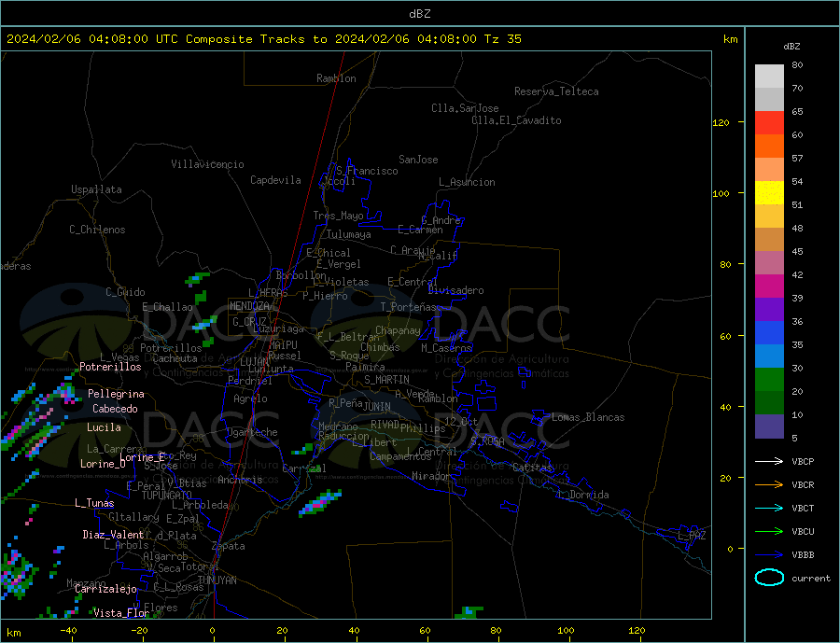The height and width of the screenshot is (643, 840).
Task: Click the C_Chilenos label
Action: [97, 230]
